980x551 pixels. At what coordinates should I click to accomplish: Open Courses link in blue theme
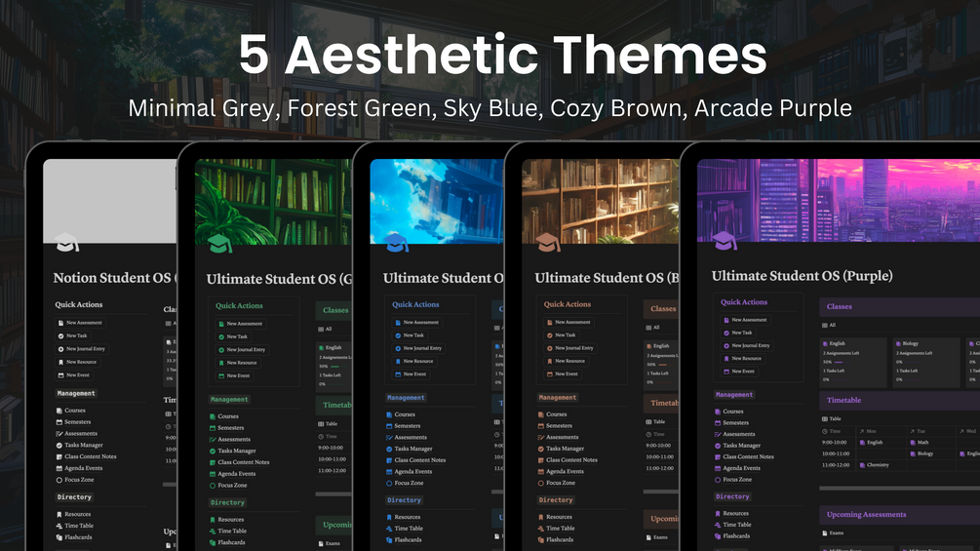click(x=405, y=414)
